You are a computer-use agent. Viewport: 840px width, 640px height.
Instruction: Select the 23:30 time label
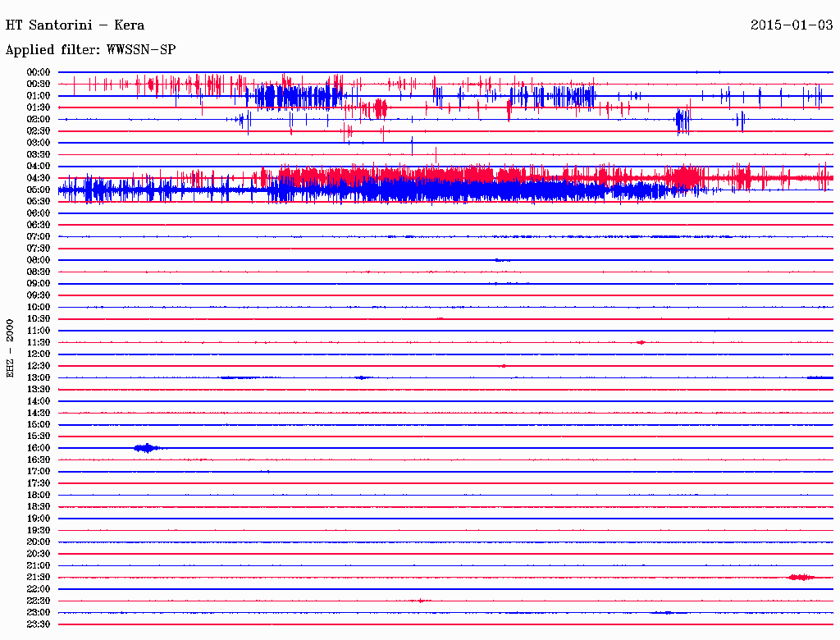39,624
